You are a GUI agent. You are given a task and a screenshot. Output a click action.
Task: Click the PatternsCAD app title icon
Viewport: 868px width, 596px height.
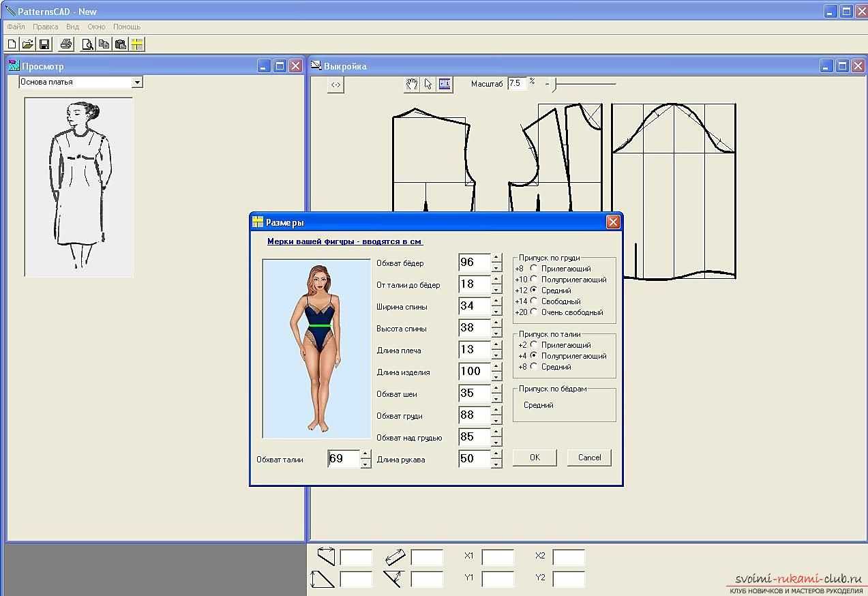tap(10, 12)
